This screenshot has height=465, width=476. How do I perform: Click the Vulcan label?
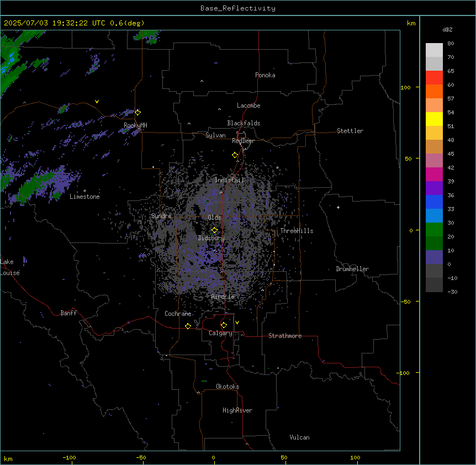tap(299, 437)
